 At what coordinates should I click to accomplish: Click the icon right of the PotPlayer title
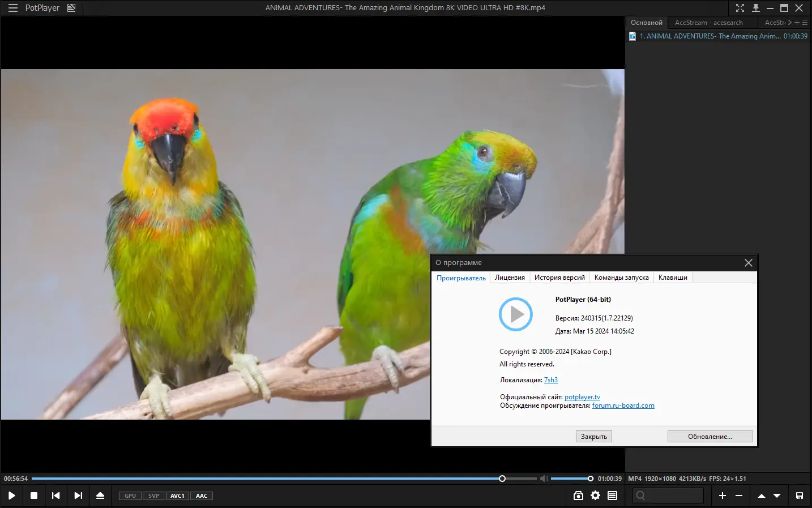tap(71, 8)
